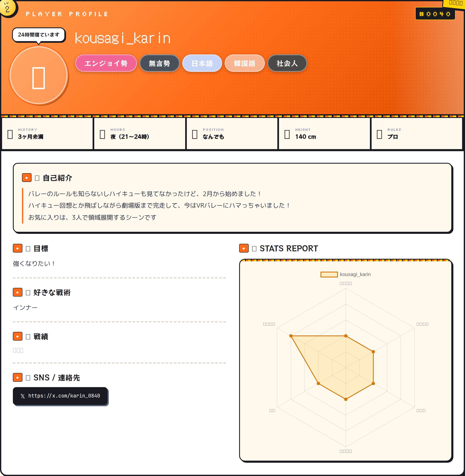This screenshot has height=476, width=465.
Task: Click the X logo in SNS link
Action: point(23,396)
